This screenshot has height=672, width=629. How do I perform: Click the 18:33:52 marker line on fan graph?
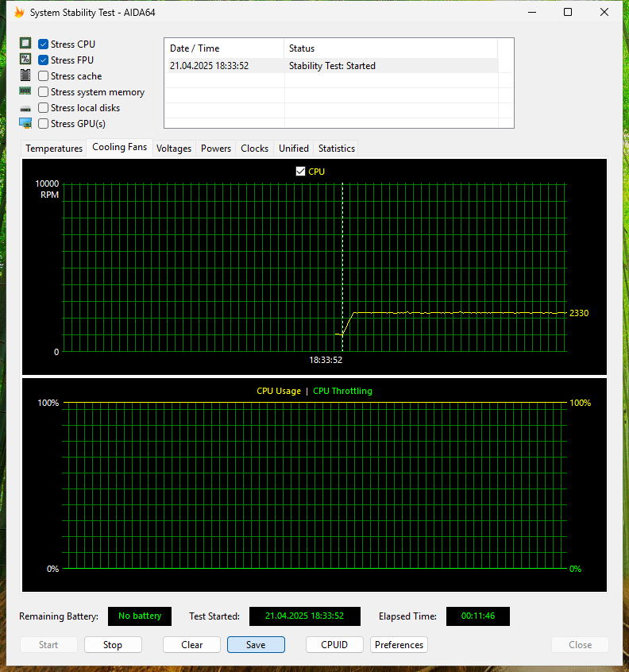pos(342,268)
